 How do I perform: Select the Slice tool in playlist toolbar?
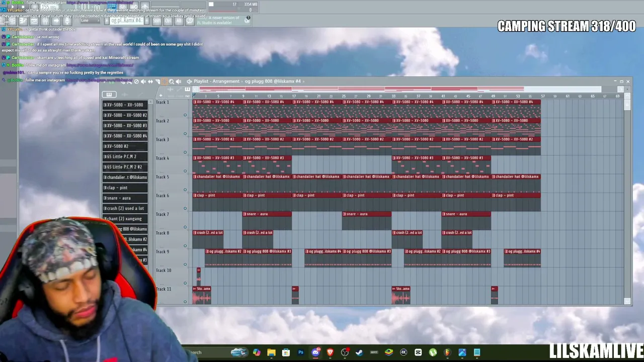[x=157, y=81]
